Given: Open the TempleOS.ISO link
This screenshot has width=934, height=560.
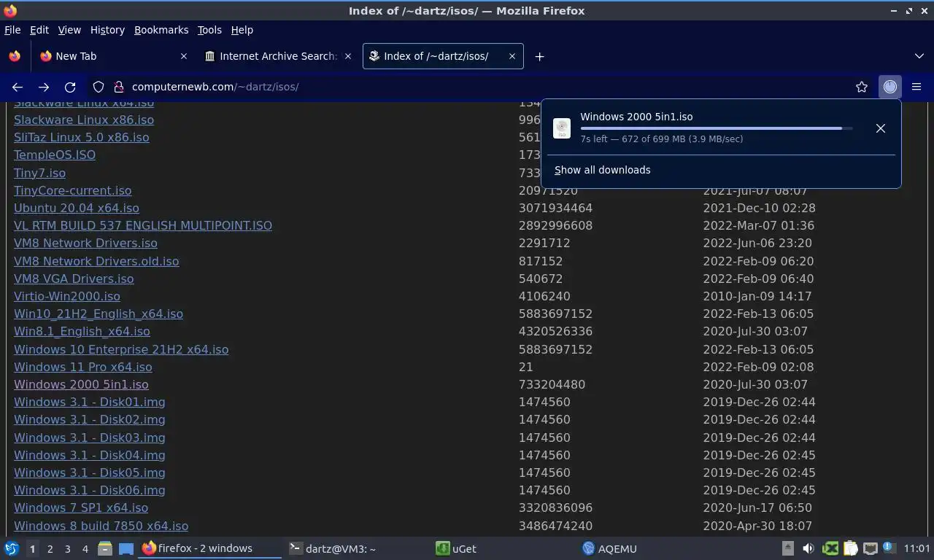Looking at the screenshot, I should pos(55,155).
